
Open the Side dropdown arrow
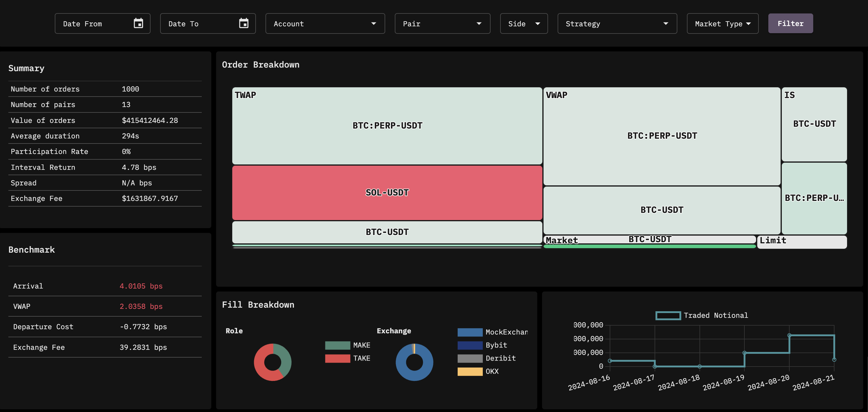(538, 24)
